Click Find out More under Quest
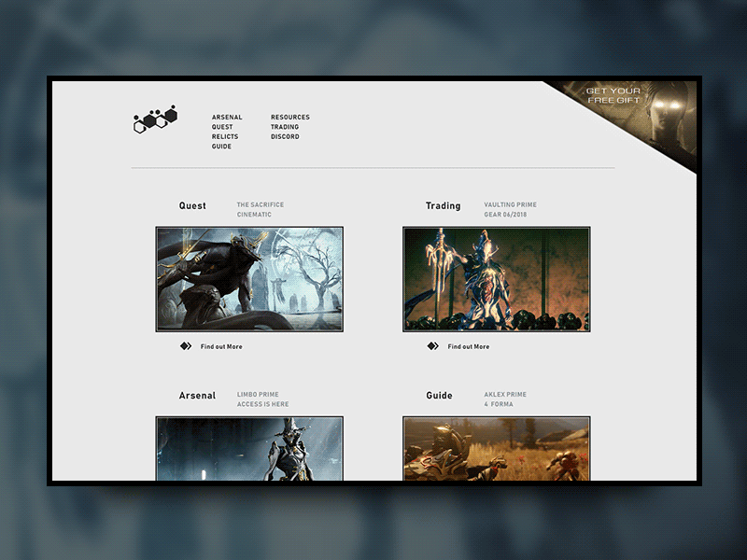This screenshot has height=560, width=747. (x=221, y=346)
